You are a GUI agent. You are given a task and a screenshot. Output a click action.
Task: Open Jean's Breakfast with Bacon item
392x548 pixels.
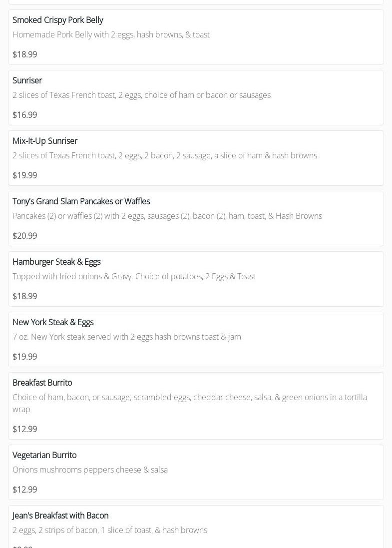point(60,516)
